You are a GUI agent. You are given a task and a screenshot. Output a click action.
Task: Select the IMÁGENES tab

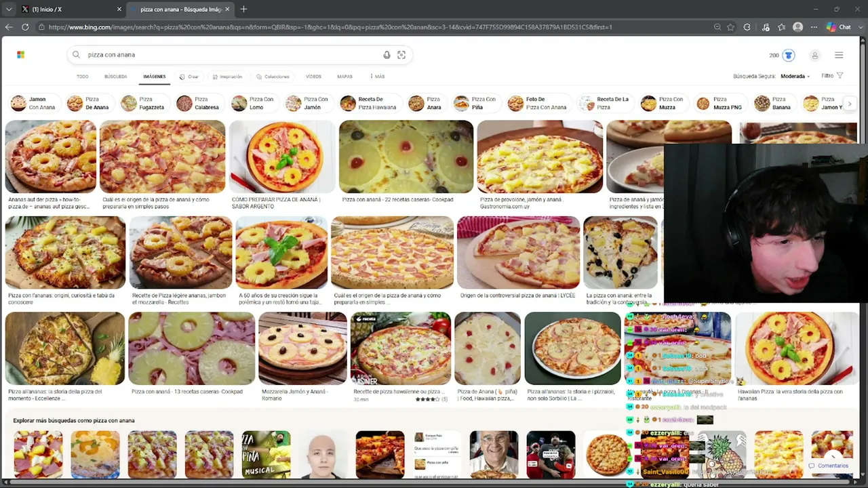click(x=154, y=77)
